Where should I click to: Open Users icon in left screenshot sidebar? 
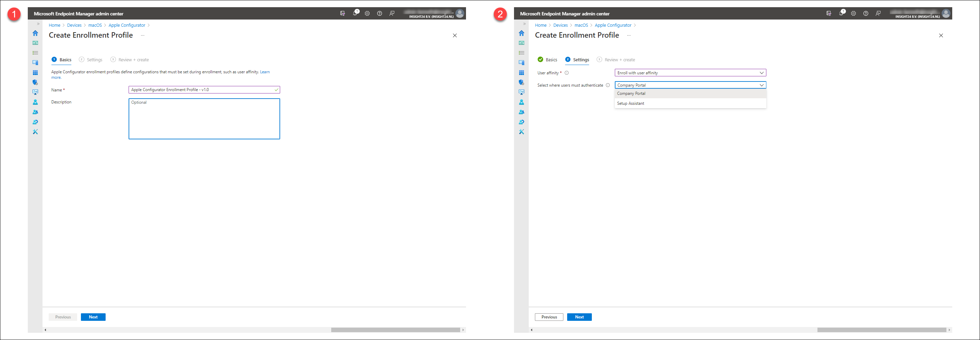click(35, 102)
